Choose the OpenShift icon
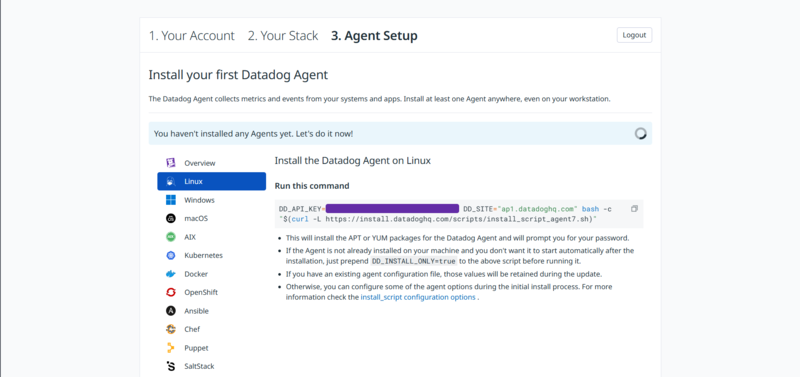 (x=171, y=292)
